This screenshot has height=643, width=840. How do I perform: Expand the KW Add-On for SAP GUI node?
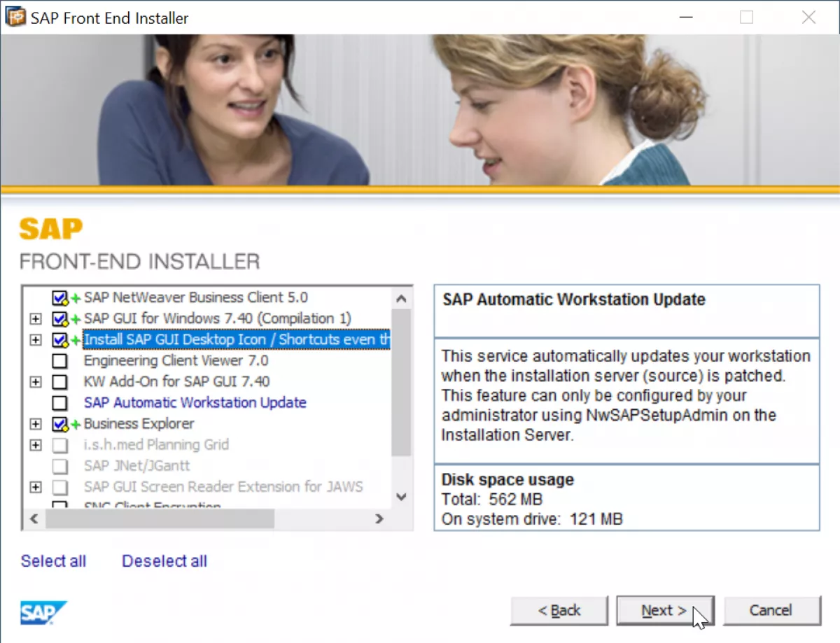tap(36, 382)
